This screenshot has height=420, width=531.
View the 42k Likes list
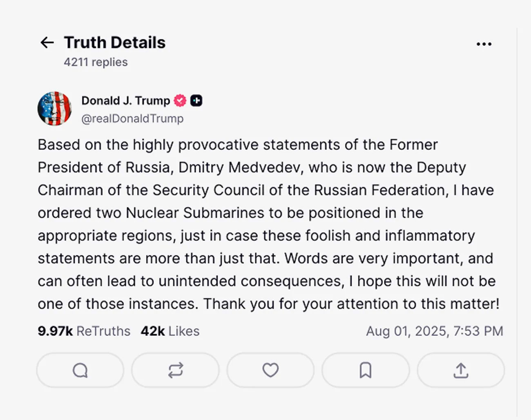(170, 331)
